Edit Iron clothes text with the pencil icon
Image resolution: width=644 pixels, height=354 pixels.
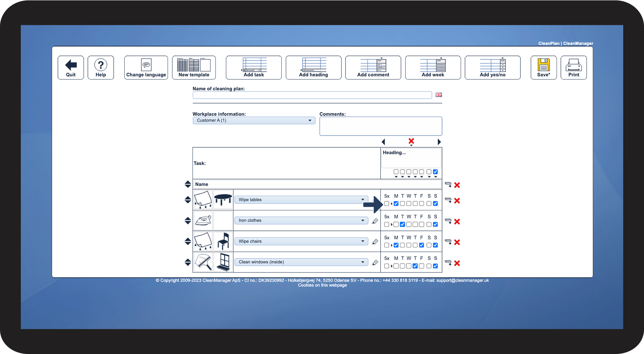coord(375,221)
